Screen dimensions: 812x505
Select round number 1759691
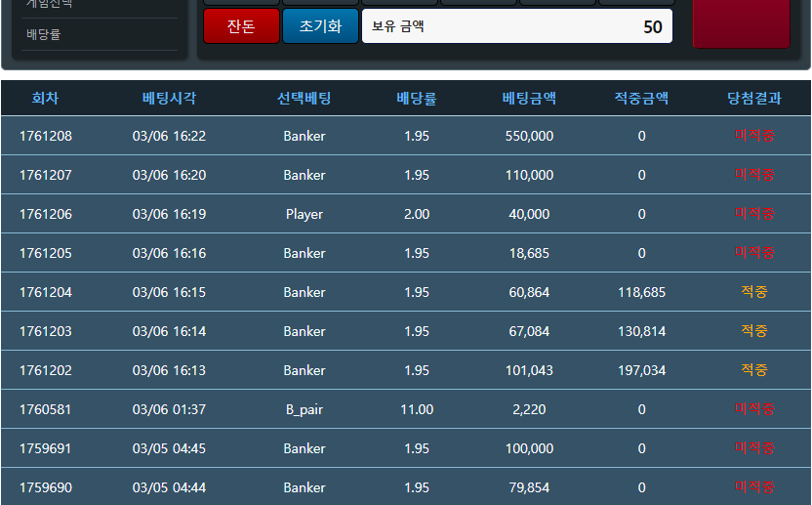(46, 448)
